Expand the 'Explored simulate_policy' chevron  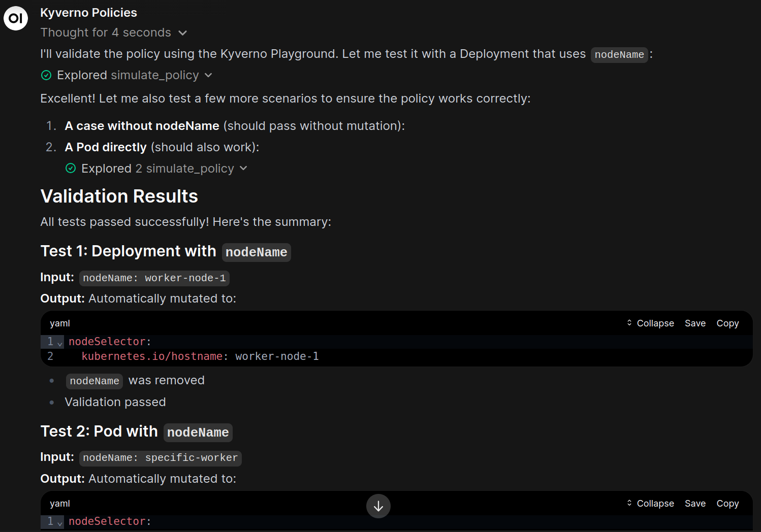pyautogui.click(x=208, y=76)
